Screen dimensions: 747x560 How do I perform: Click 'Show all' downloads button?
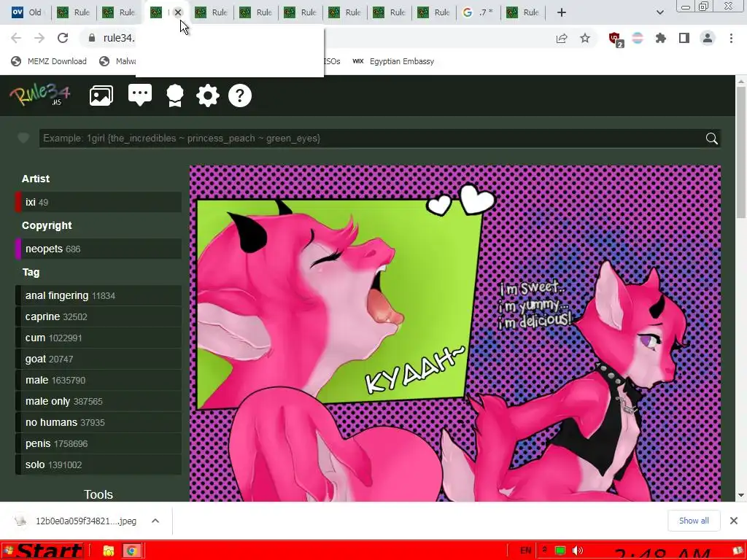pos(694,521)
